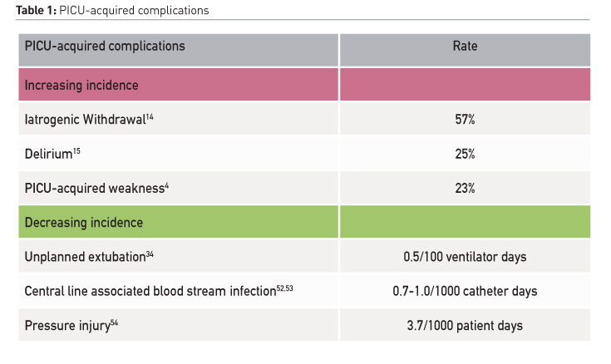This screenshot has height=364, width=611.
Task: Select "Central line associated blood stream infection" text
Action: click(148, 292)
